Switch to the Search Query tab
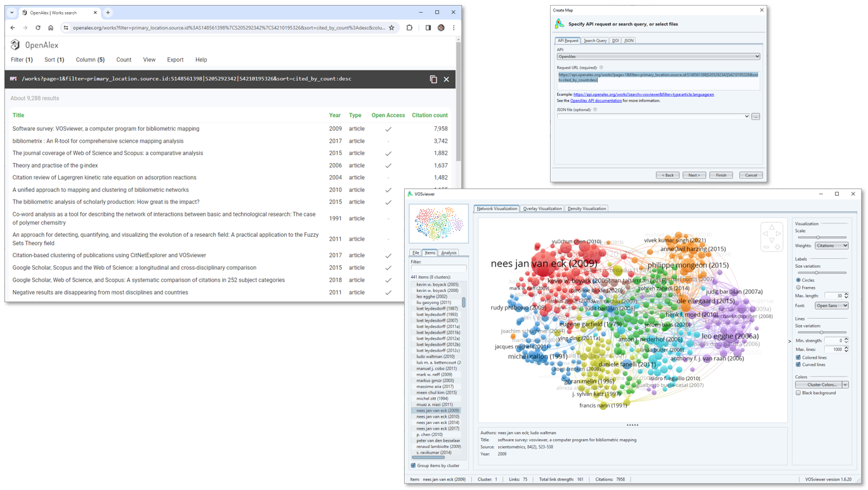This screenshot has height=490, width=868. click(x=595, y=41)
